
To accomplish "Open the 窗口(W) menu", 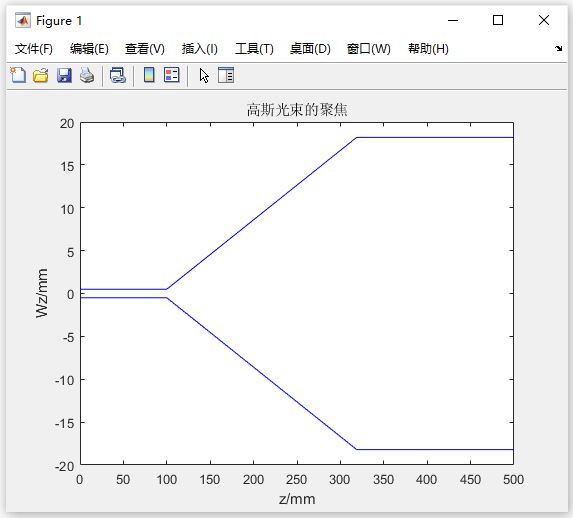I will (x=369, y=49).
